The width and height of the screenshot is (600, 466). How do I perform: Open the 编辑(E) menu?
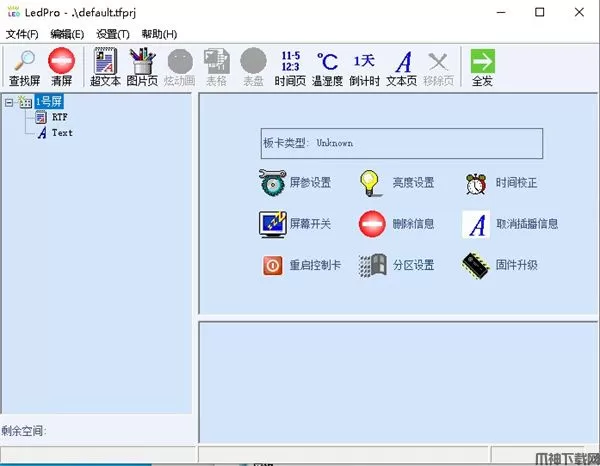tap(67, 34)
